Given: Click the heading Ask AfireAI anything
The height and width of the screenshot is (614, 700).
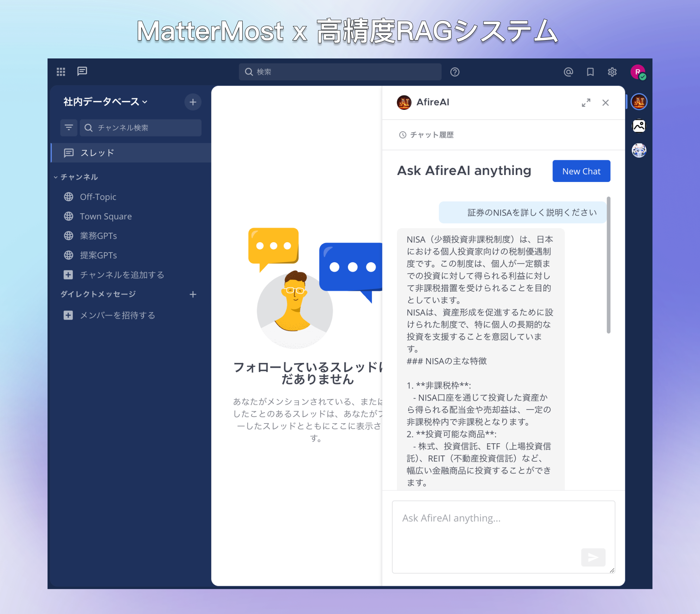Looking at the screenshot, I should pyautogui.click(x=464, y=171).
